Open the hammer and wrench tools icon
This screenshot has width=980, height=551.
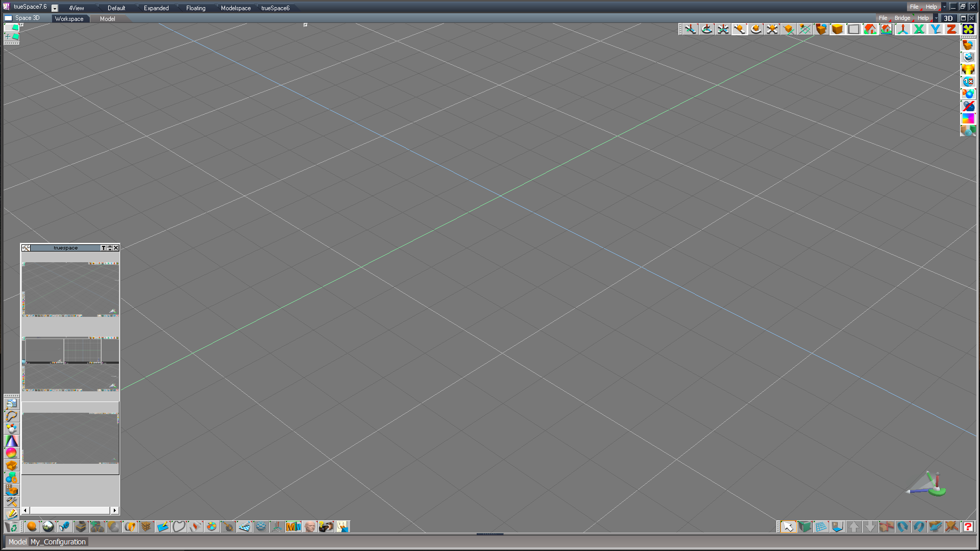11,502
